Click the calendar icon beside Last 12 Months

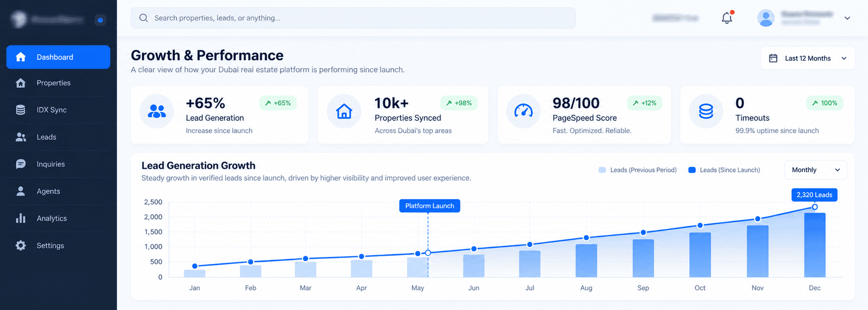tap(773, 59)
